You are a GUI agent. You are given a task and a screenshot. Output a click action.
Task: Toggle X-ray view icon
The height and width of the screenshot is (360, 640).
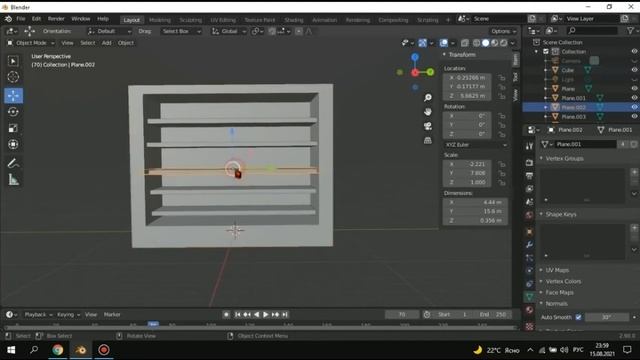point(464,43)
